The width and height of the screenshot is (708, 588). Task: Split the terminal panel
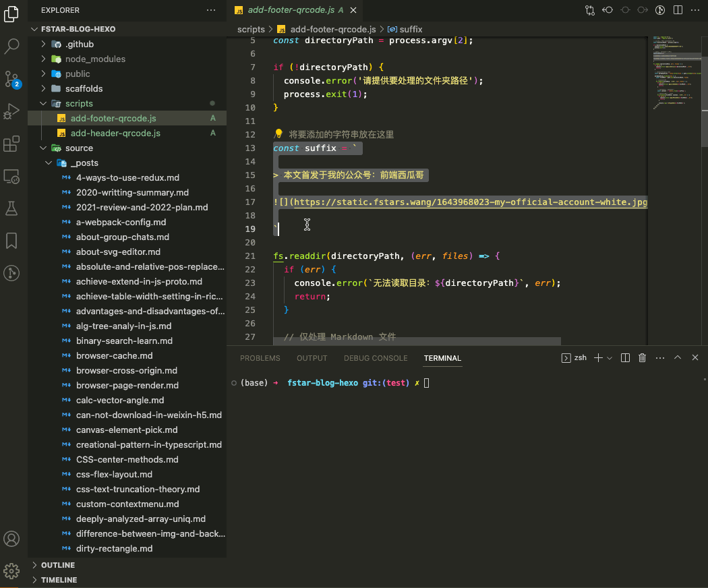coord(625,358)
